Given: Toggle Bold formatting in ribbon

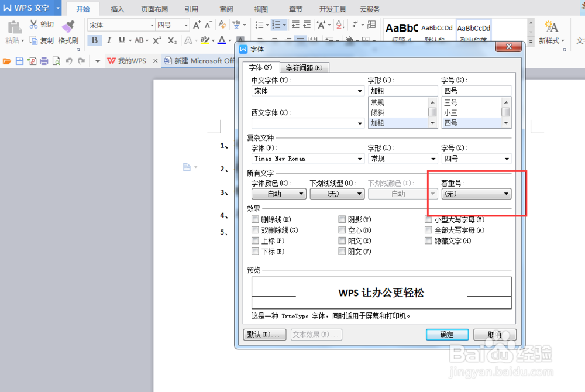Looking at the screenshot, I should pyautogui.click(x=95, y=40).
